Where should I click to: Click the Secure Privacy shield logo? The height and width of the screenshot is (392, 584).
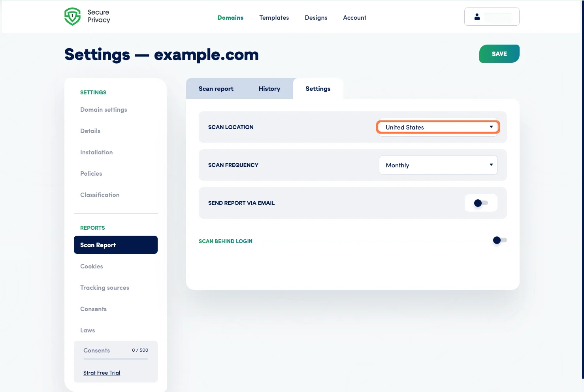pos(72,16)
